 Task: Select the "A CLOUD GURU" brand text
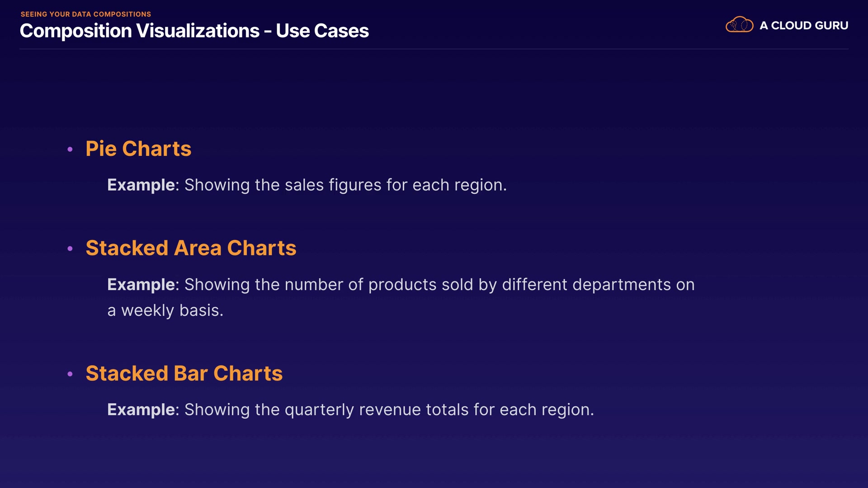(803, 26)
